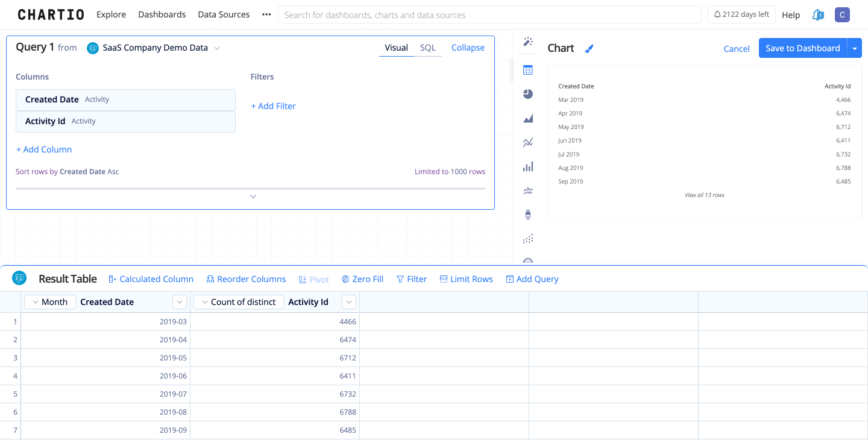Click + Add Filter
This screenshot has height=440, width=868.
tap(274, 106)
